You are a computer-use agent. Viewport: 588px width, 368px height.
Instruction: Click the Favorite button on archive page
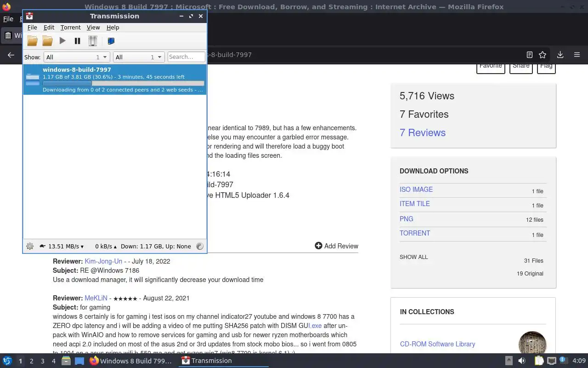(491, 67)
